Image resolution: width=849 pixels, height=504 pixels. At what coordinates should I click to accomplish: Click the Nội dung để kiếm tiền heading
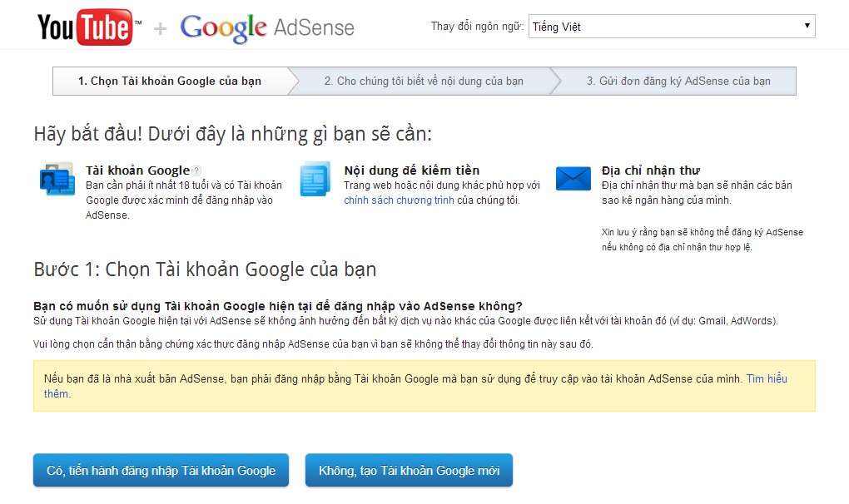(411, 170)
